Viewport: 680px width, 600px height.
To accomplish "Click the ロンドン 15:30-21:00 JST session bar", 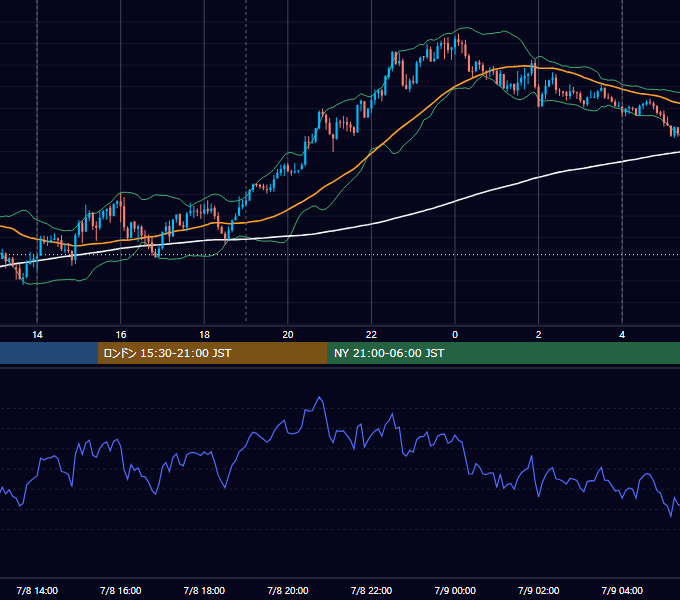I will coord(212,353).
